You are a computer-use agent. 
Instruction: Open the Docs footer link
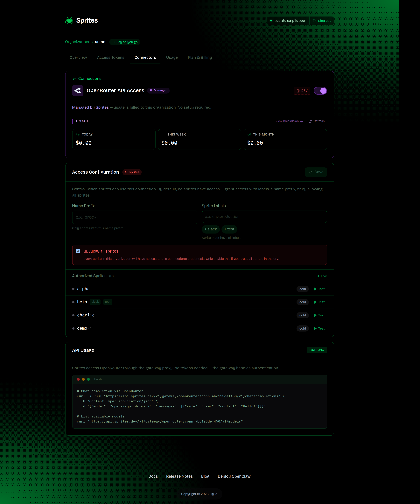pos(153,476)
